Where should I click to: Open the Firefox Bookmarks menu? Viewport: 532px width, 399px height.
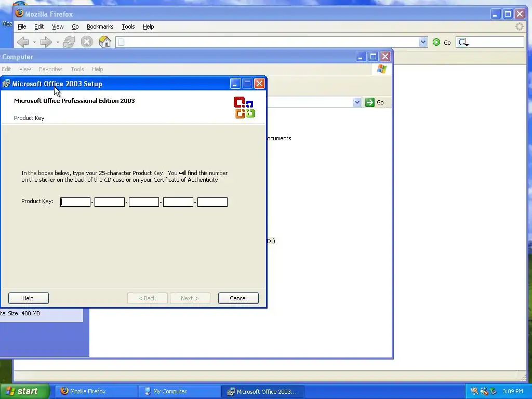pyautogui.click(x=100, y=26)
